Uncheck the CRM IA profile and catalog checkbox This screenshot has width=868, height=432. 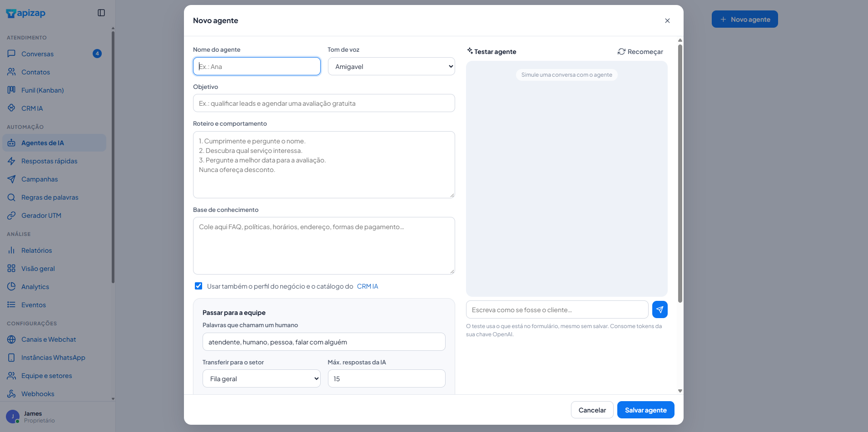pos(198,286)
